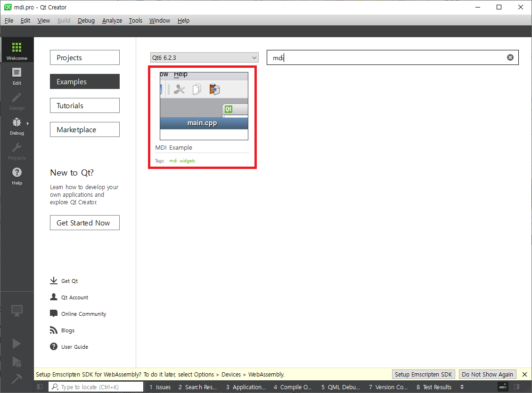The image size is (532, 393).
Task: Open the Debug menu
Action: (x=86, y=21)
